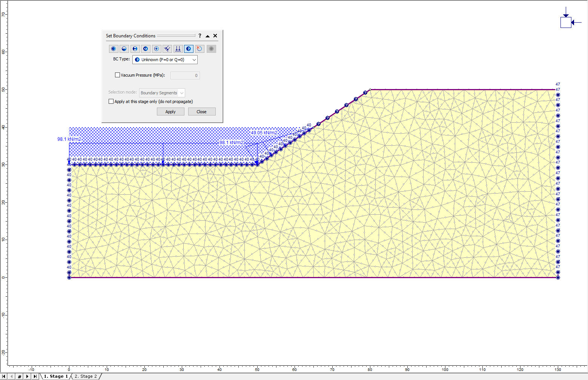Click inside the Vacuum Pressure value field

pyautogui.click(x=185, y=75)
